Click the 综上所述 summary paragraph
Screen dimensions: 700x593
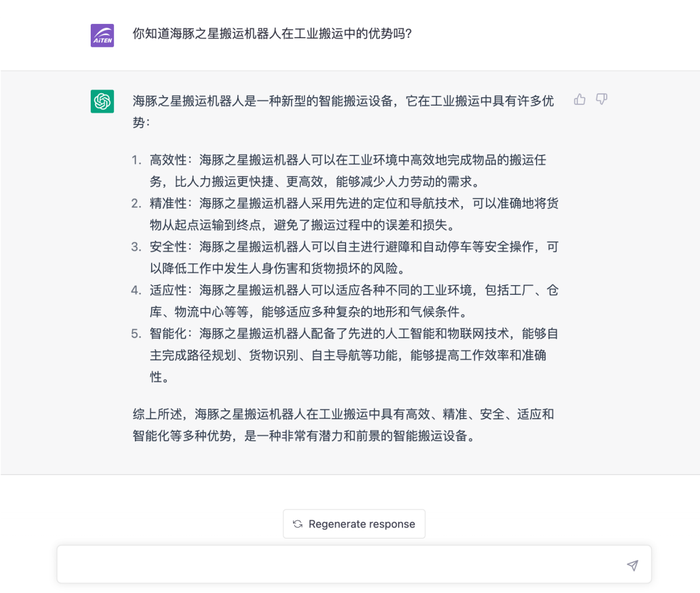(x=344, y=424)
